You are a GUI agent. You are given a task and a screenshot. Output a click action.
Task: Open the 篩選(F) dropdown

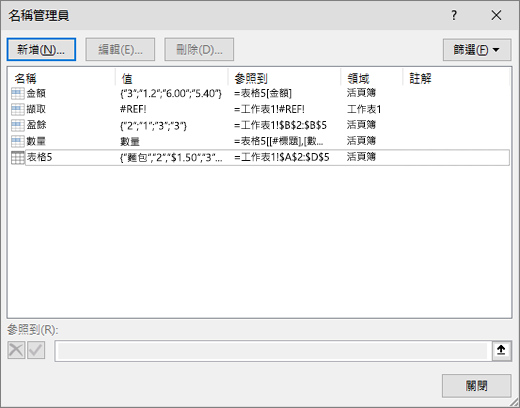tap(477, 50)
